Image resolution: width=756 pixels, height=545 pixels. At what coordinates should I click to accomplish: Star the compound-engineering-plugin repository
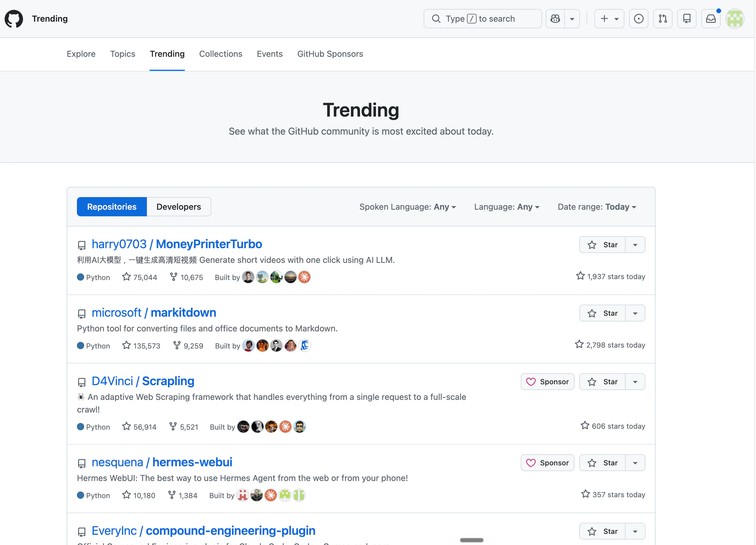click(x=602, y=531)
